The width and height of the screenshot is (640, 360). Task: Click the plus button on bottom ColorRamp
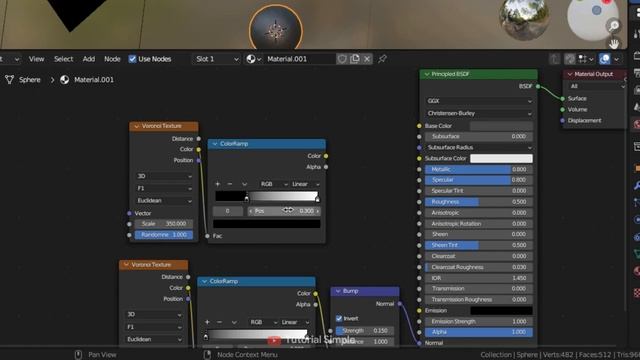[x=207, y=322]
